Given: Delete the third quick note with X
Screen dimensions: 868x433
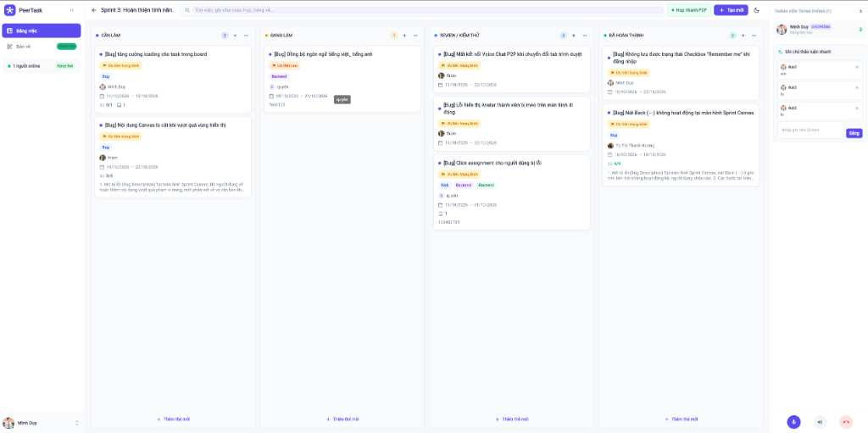Looking at the screenshot, I should (x=857, y=108).
